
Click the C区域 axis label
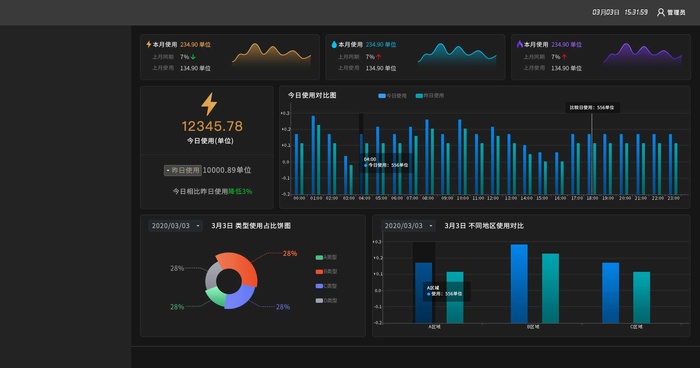coord(636,327)
